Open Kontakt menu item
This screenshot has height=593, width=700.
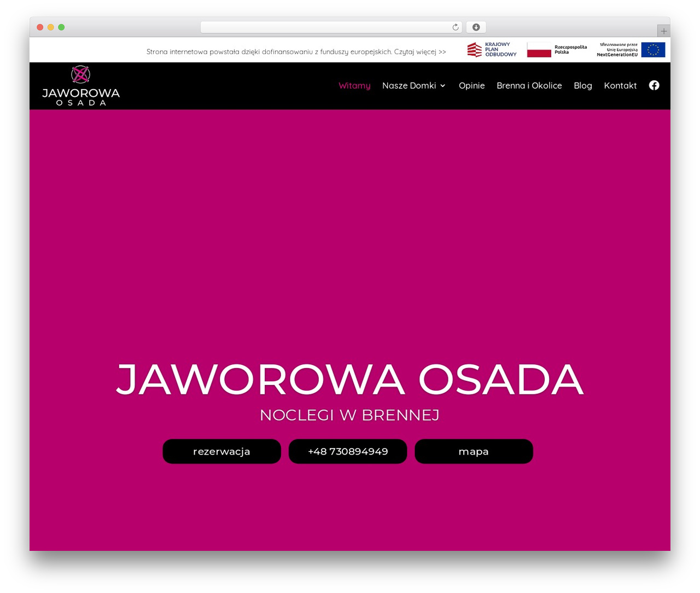click(x=620, y=85)
